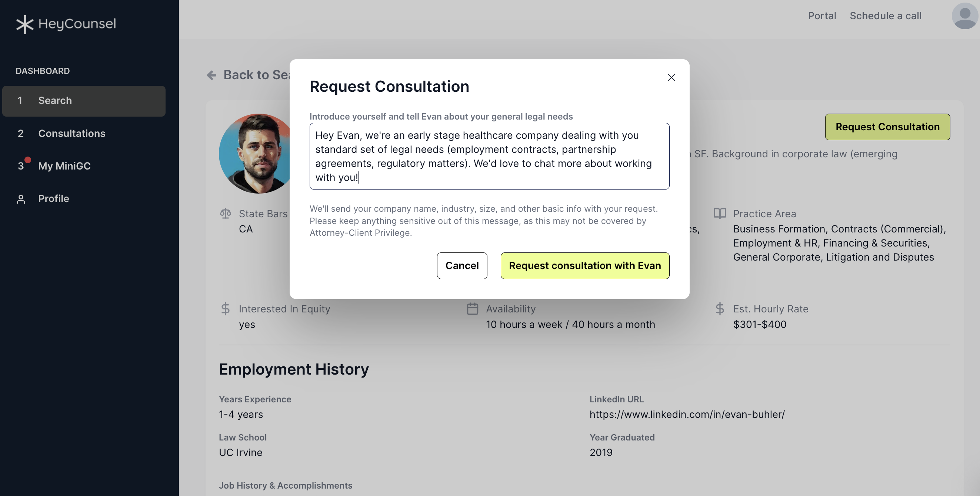Click the user avatar icon

click(x=964, y=16)
